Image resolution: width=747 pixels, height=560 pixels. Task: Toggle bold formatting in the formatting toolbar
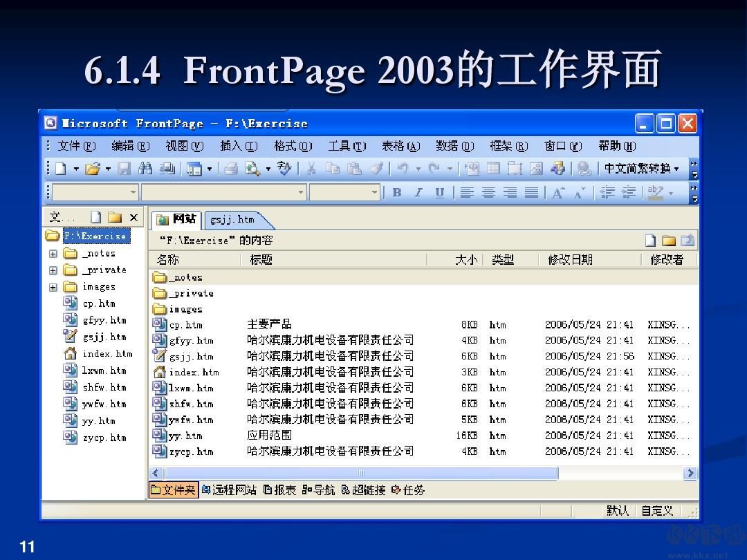(x=397, y=192)
